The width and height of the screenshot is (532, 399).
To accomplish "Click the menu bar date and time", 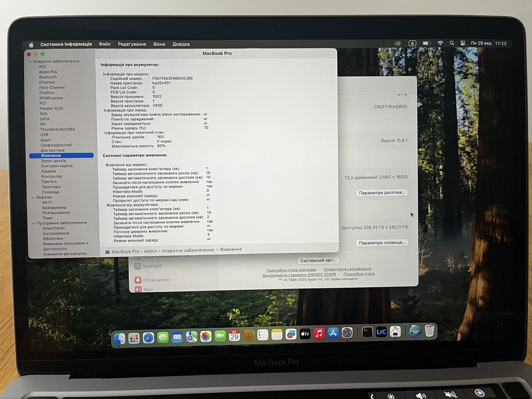I will click(488, 43).
